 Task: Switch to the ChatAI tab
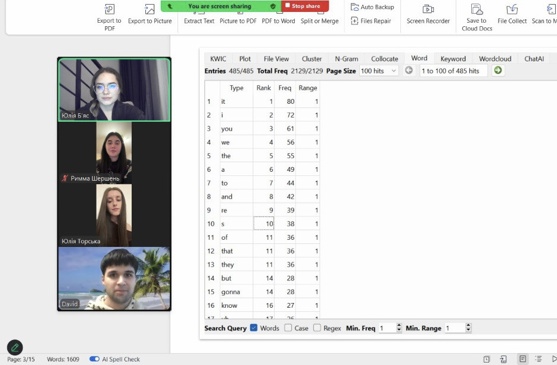534,59
